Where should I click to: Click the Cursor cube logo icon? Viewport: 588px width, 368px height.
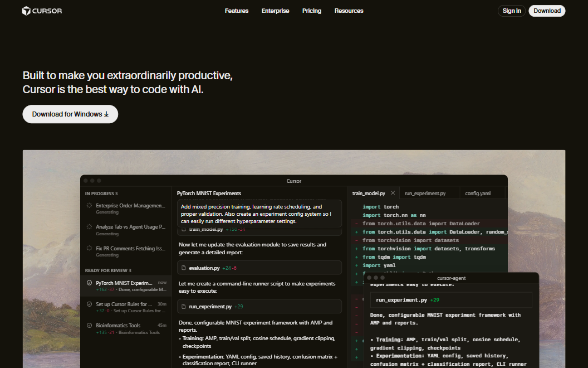click(26, 11)
